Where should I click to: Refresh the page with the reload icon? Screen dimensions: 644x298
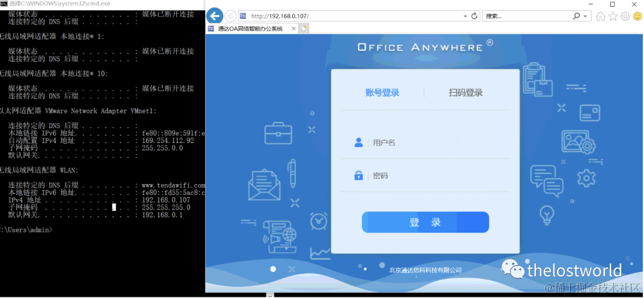click(x=475, y=16)
